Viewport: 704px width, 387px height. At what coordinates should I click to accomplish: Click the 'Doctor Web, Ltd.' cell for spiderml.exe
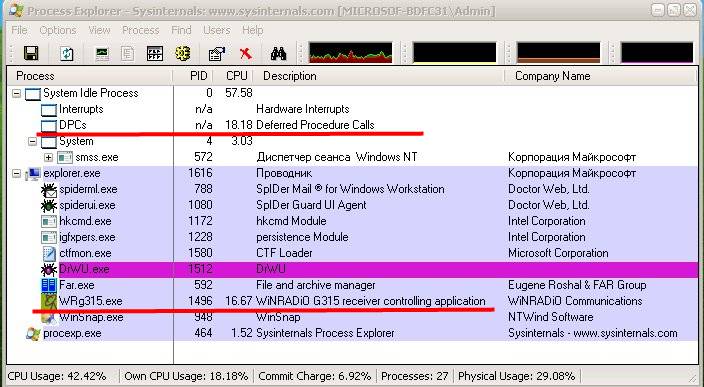pos(548,189)
